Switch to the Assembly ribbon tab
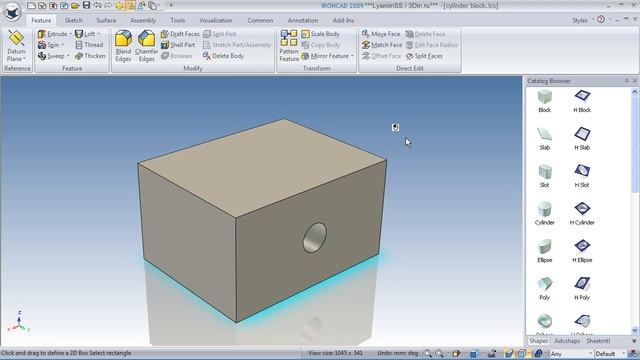Screen dimensions: 640x360 [x=143, y=20]
